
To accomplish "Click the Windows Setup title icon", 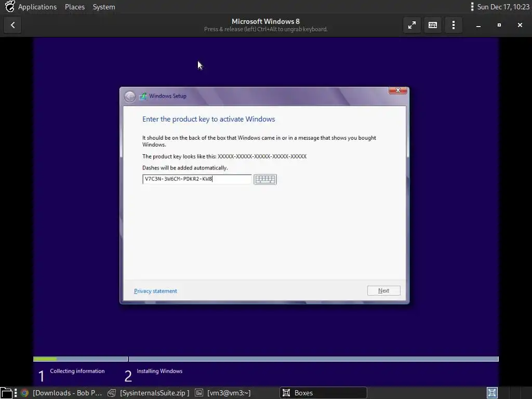I will click(143, 96).
